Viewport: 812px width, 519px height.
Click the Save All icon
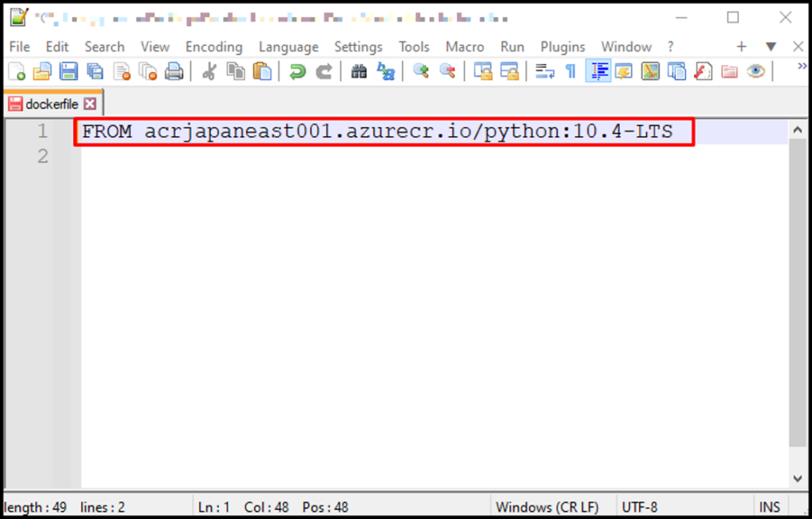(95, 71)
